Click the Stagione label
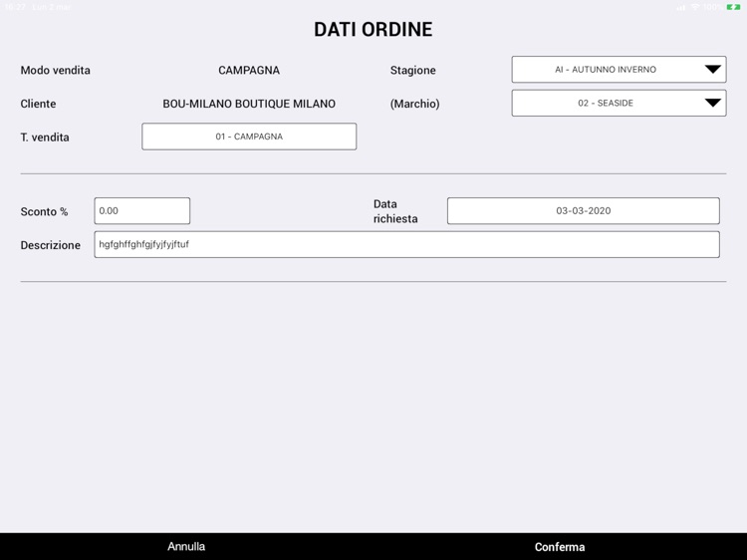This screenshot has height=560, width=747. coord(413,70)
